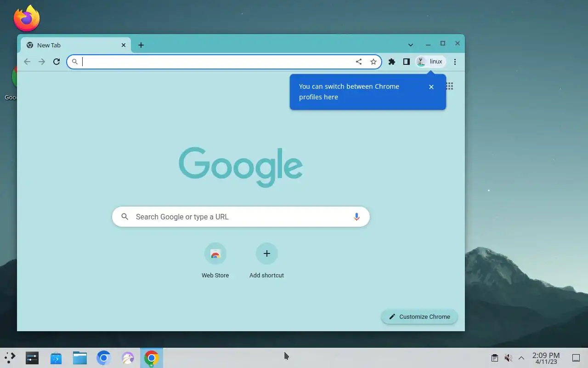Click Customize Chrome button

click(x=419, y=316)
